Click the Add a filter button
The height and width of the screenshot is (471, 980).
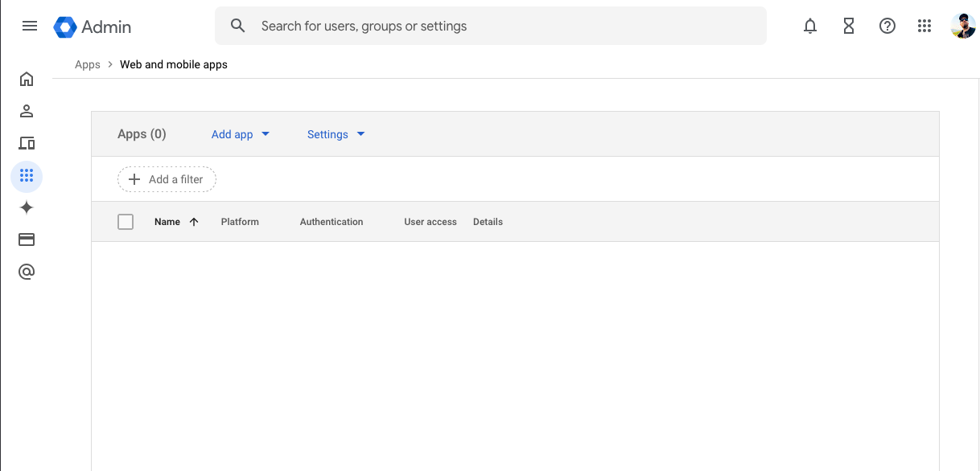[167, 178]
